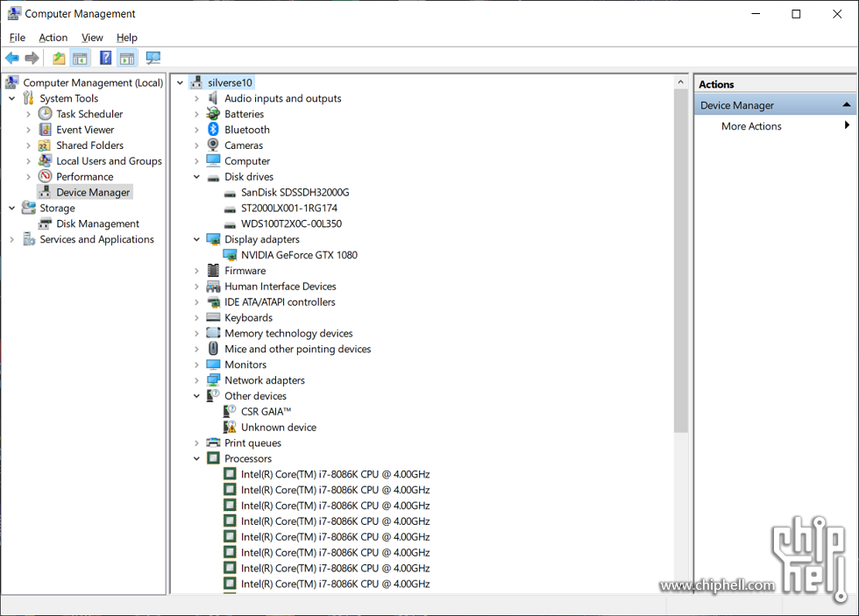Select the WDS100T2X0C-00L350 drive
Viewport: 859px width, 616px height.
291,223
